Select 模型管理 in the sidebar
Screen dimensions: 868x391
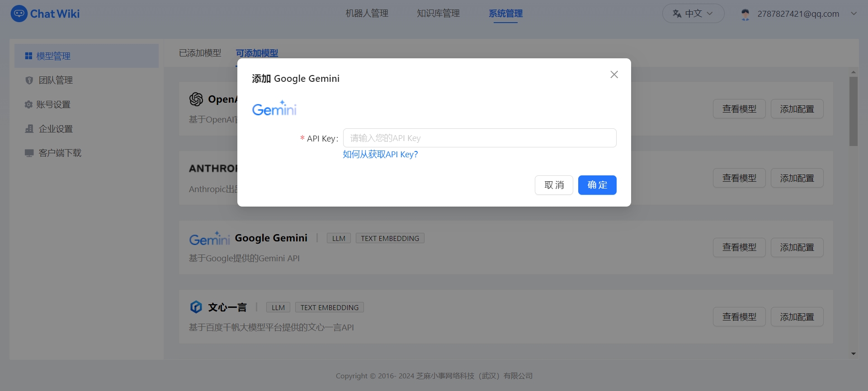click(x=86, y=56)
